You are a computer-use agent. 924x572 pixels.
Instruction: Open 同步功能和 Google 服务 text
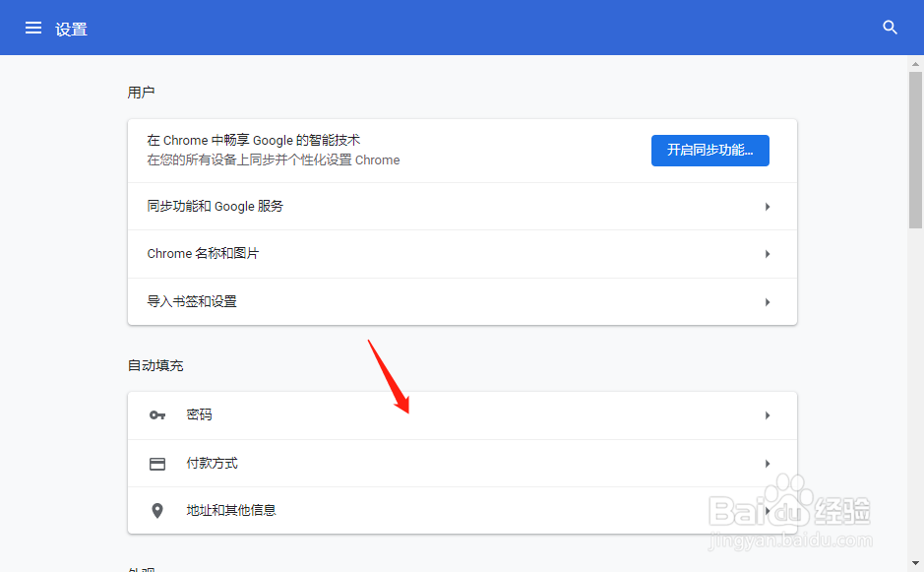point(216,207)
